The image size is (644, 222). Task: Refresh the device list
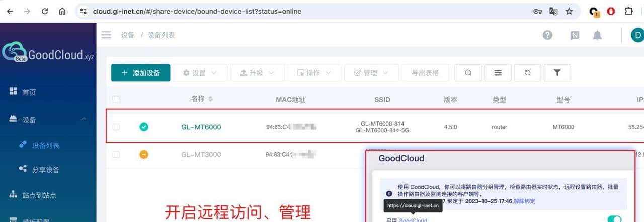[527, 73]
